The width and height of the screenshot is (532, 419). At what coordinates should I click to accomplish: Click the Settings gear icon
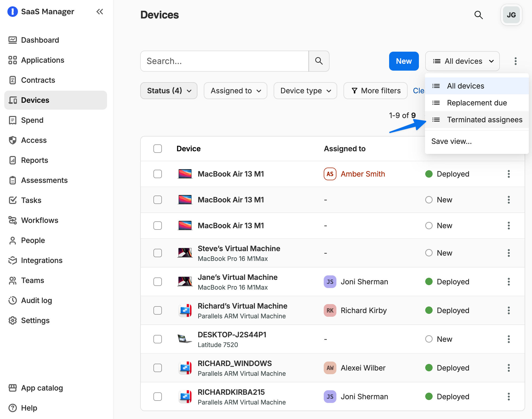tap(12, 320)
